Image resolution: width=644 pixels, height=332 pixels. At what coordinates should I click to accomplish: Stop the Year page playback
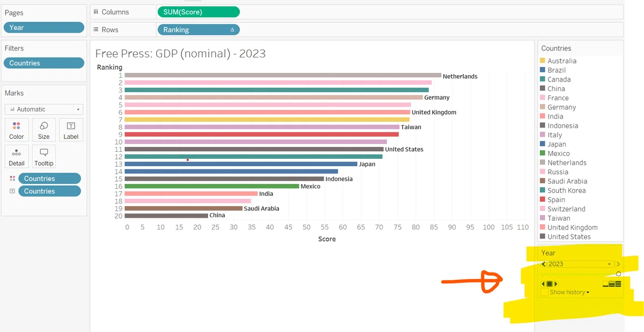[x=550, y=284]
